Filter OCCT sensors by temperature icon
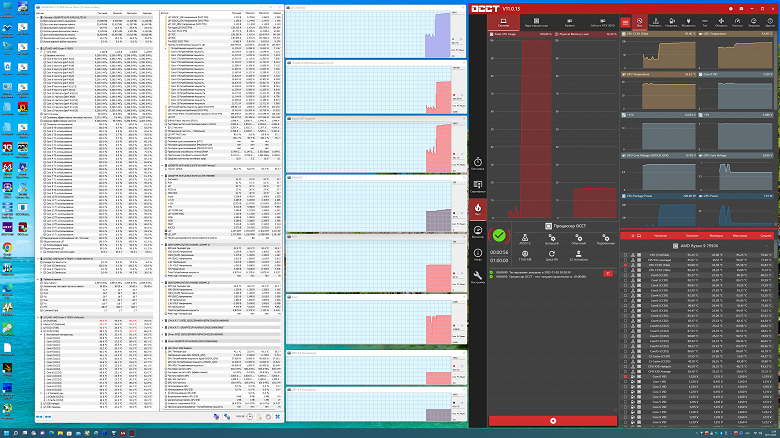The width and height of the screenshot is (780, 438). (x=656, y=22)
